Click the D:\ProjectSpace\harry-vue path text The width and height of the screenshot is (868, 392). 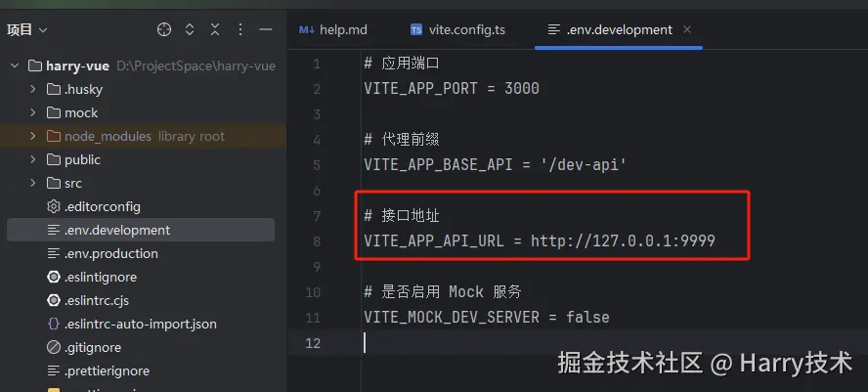tap(195, 65)
